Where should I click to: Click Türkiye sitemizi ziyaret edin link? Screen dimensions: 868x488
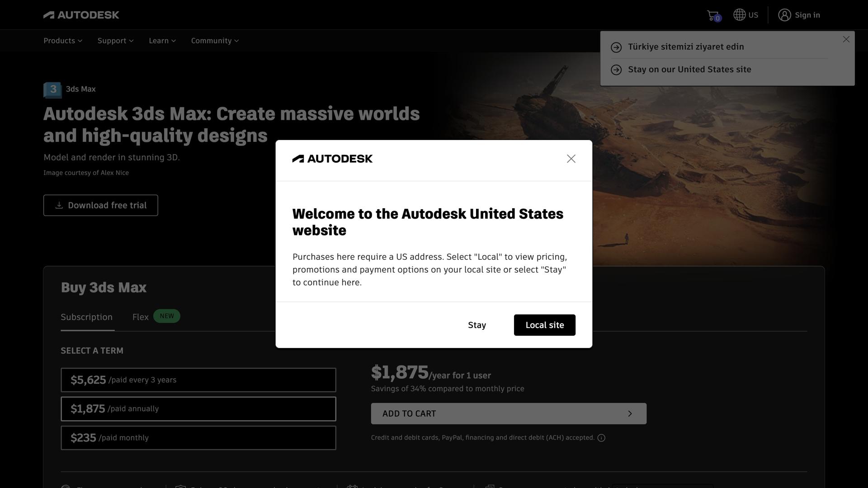pyautogui.click(x=685, y=47)
